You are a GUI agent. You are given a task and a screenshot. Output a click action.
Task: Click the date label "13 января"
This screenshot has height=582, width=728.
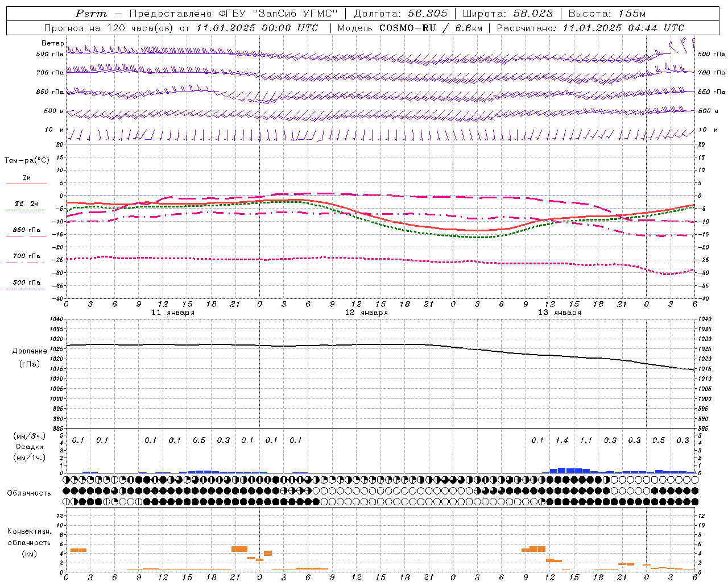(560, 313)
